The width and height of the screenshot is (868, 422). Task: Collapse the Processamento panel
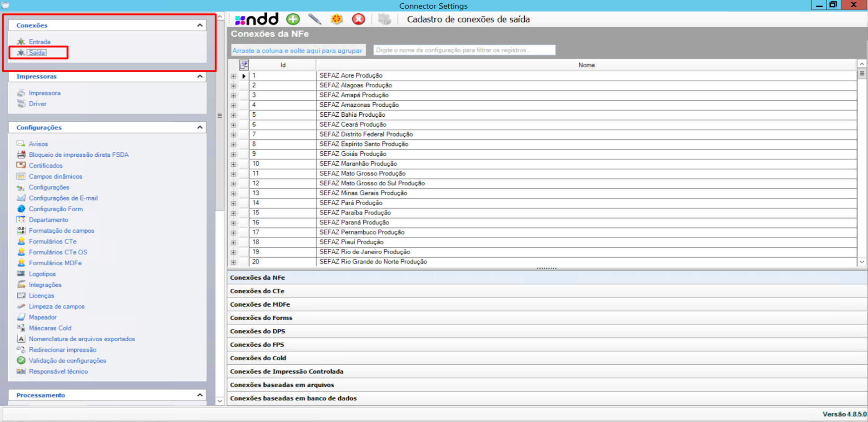click(x=200, y=395)
